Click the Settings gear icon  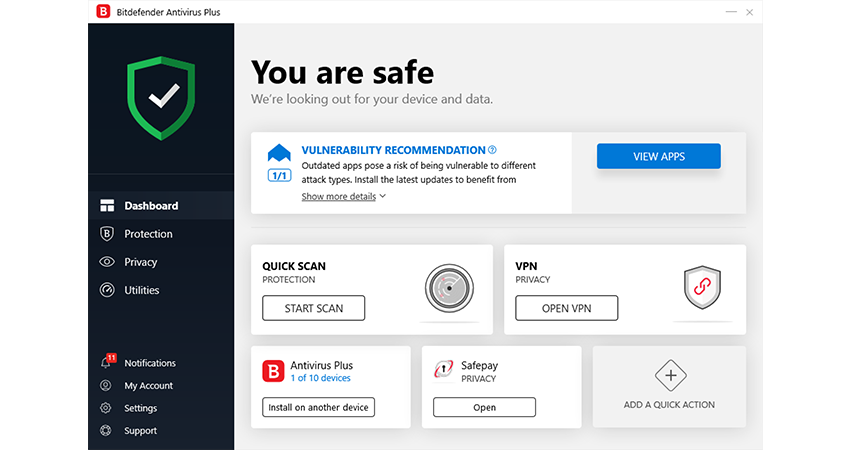point(106,408)
